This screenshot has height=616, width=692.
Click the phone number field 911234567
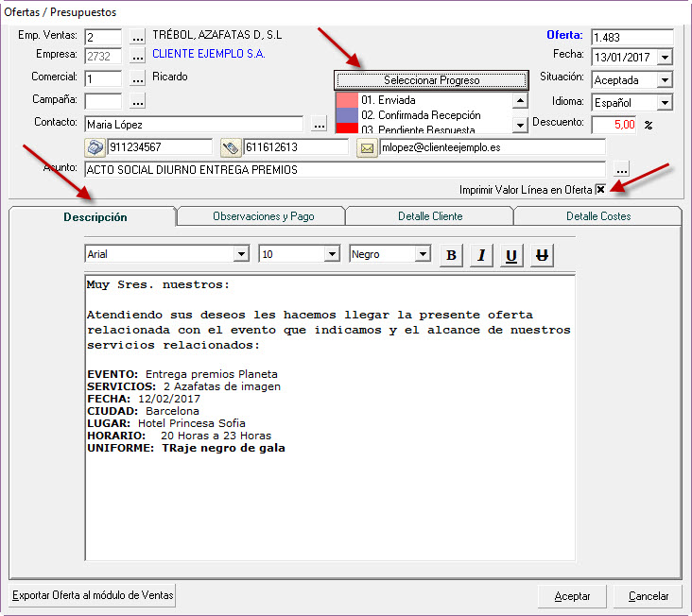coord(160,147)
